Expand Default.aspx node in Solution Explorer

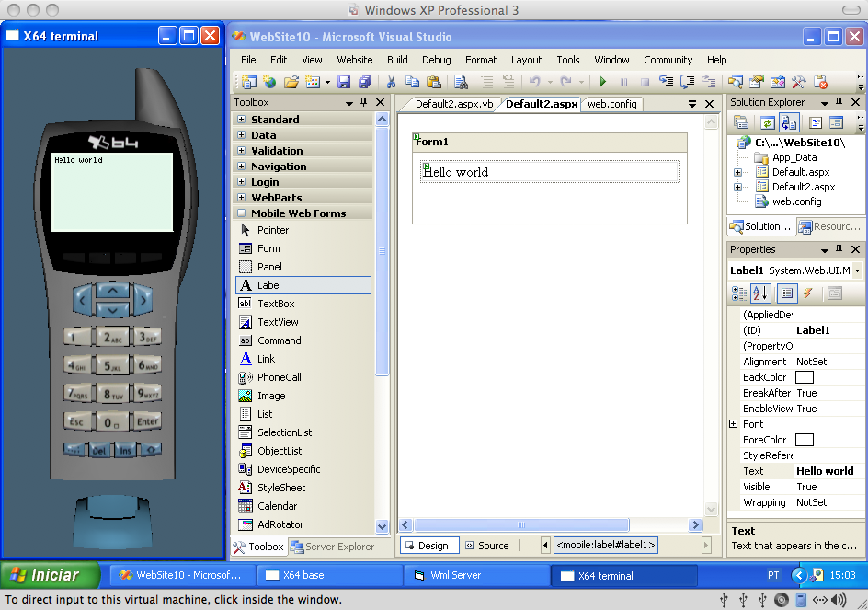[x=737, y=172]
